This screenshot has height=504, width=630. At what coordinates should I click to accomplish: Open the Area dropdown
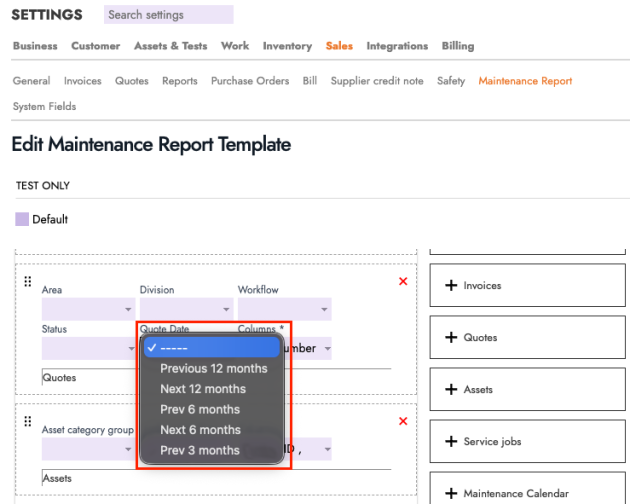coord(88,309)
